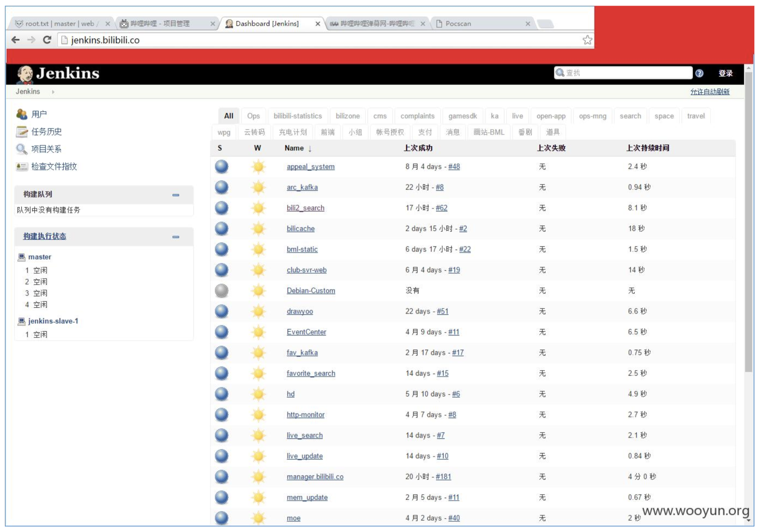This screenshot has width=760, height=532.
Task: Open 任务历史 notepad icon
Action: click(x=21, y=132)
